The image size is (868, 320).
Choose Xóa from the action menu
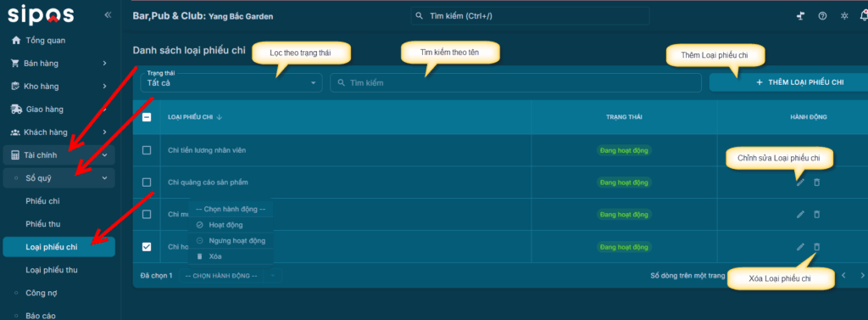[231, 257]
